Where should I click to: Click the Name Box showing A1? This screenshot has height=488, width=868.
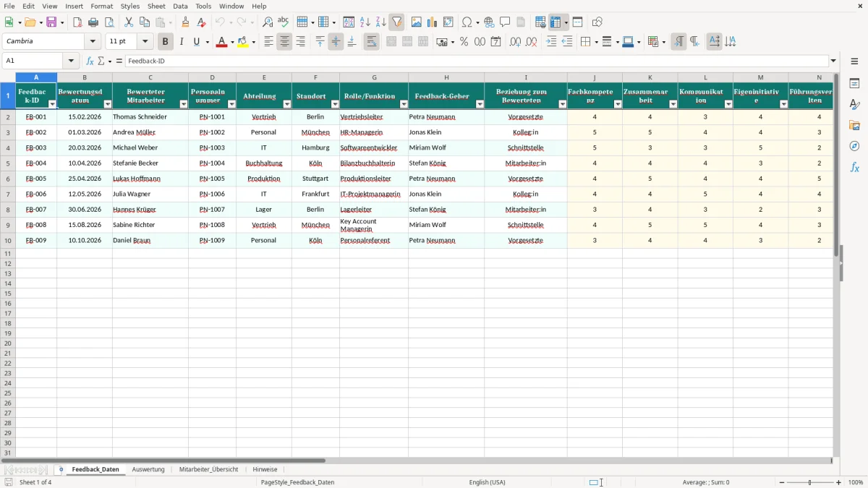34,61
